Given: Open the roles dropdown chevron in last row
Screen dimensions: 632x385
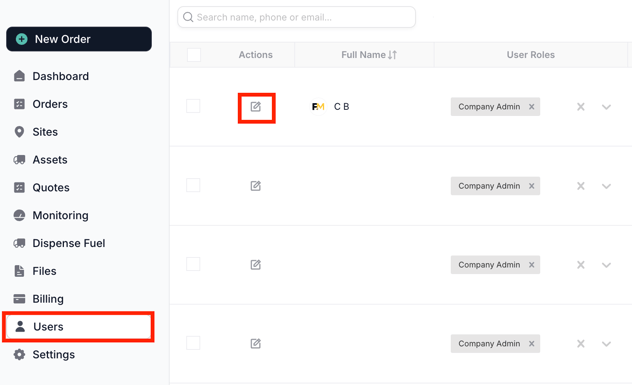Looking at the screenshot, I should point(606,343).
